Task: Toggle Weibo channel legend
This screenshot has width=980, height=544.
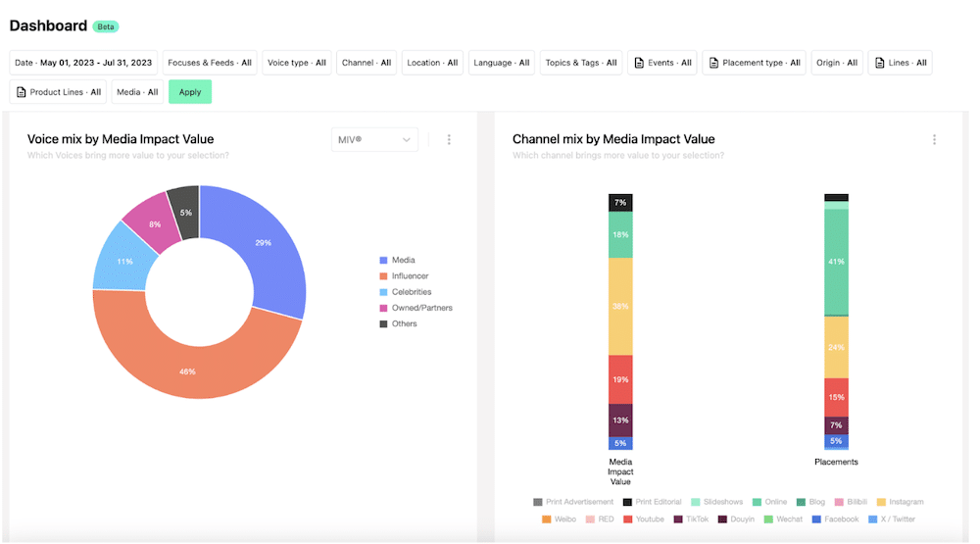Action: [559, 519]
